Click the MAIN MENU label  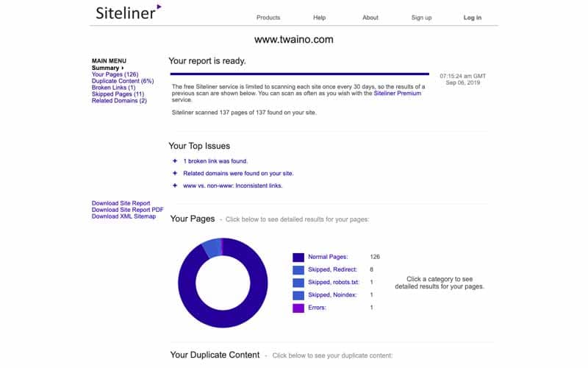109,61
